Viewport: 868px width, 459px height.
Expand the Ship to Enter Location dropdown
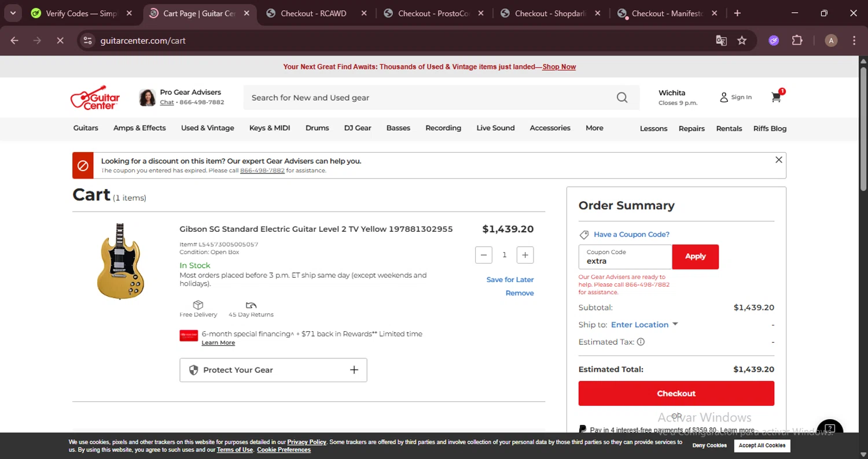click(644, 324)
